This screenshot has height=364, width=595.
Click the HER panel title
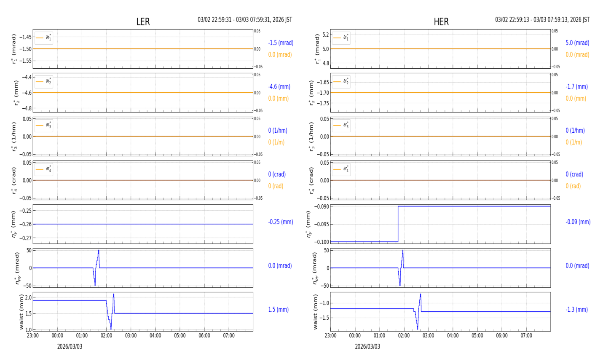click(x=441, y=22)
